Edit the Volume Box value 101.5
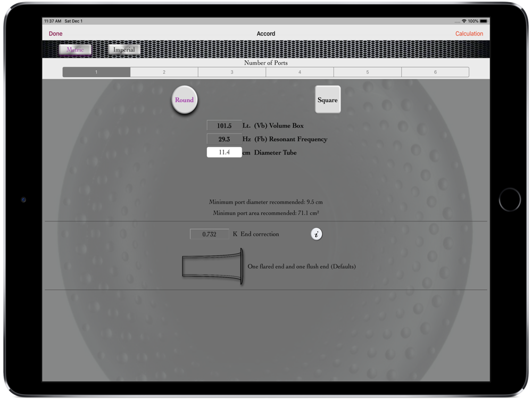The image size is (532, 399). point(225,126)
